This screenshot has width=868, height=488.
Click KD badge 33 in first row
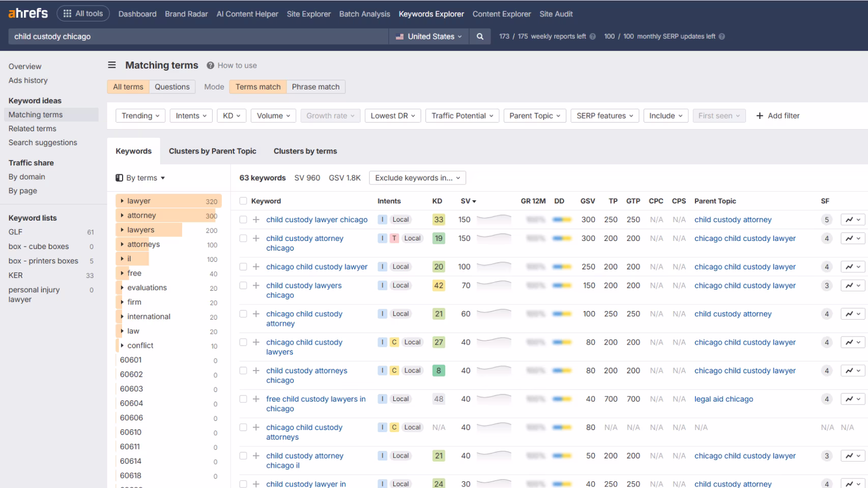(x=439, y=220)
